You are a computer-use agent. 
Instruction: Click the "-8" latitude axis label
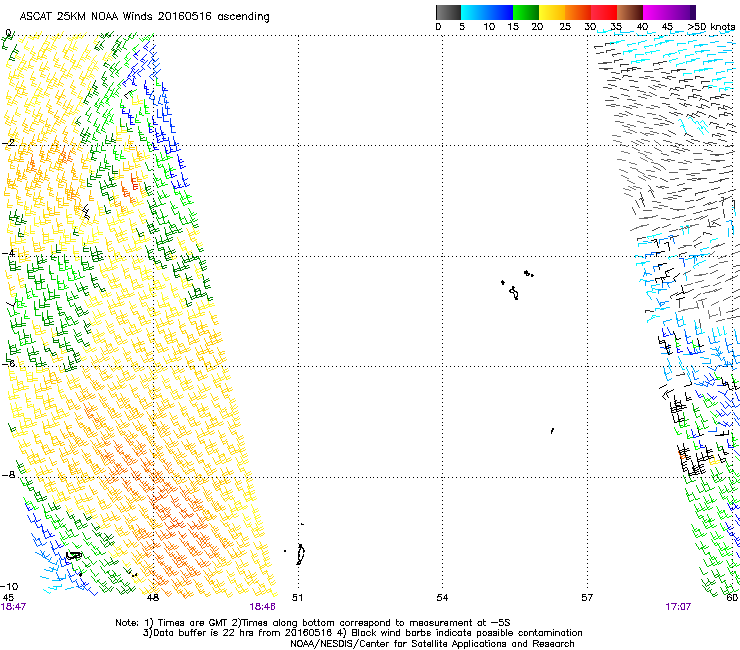(8, 474)
